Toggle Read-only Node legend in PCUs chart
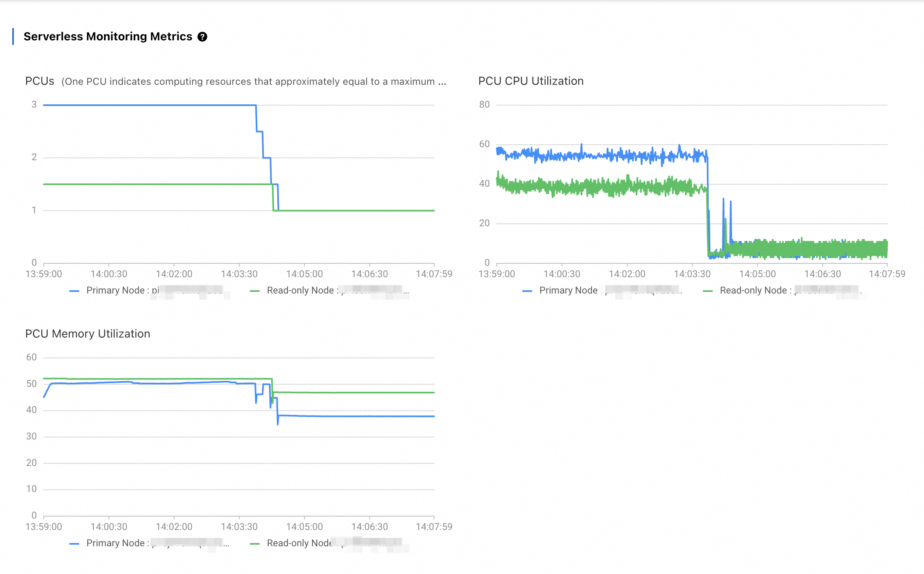This screenshot has width=924, height=574. pyautogui.click(x=329, y=291)
